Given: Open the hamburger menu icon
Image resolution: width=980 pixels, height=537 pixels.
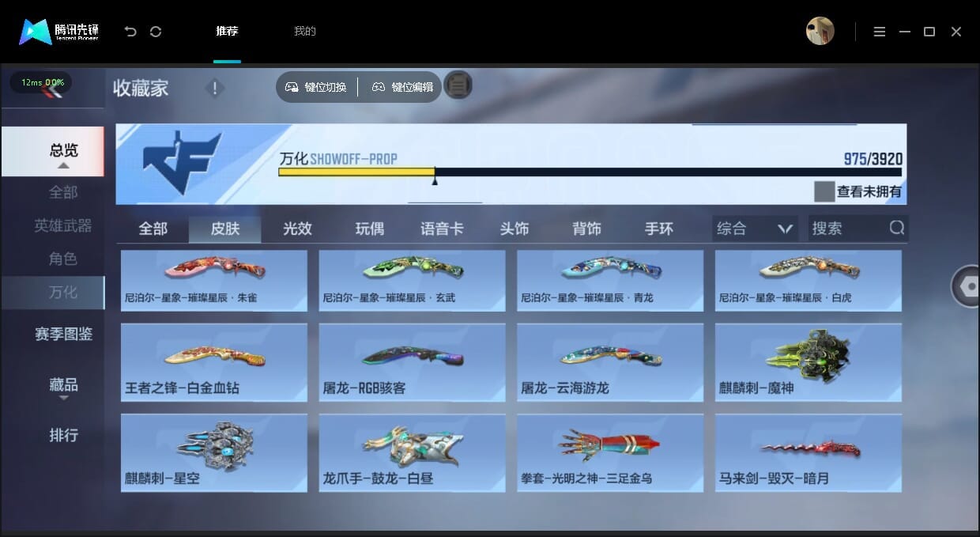Looking at the screenshot, I should (x=880, y=32).
